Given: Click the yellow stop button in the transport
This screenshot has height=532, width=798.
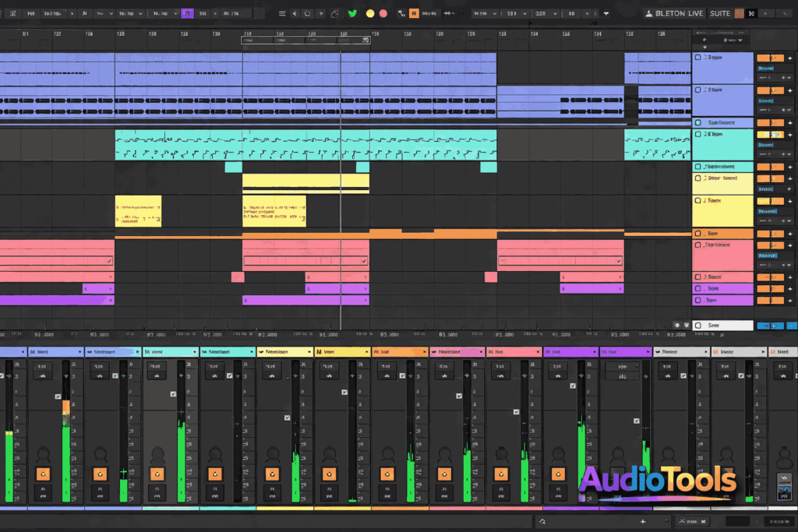Looking at the screenshot, I should coord(369,13).
